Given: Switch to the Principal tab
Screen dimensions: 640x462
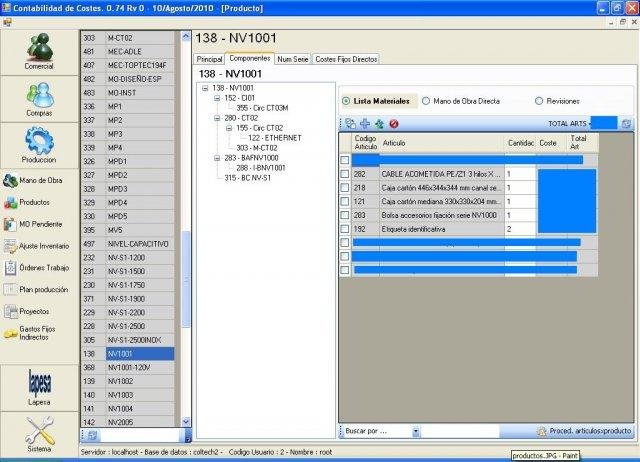Looking at the screenshot, I should click(x=209, y=59).
